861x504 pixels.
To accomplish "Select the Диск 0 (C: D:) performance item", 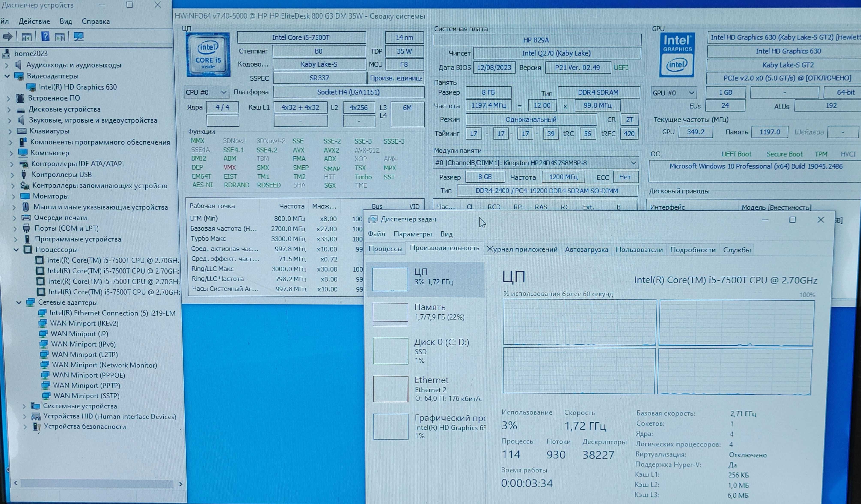I will point(426,351).
